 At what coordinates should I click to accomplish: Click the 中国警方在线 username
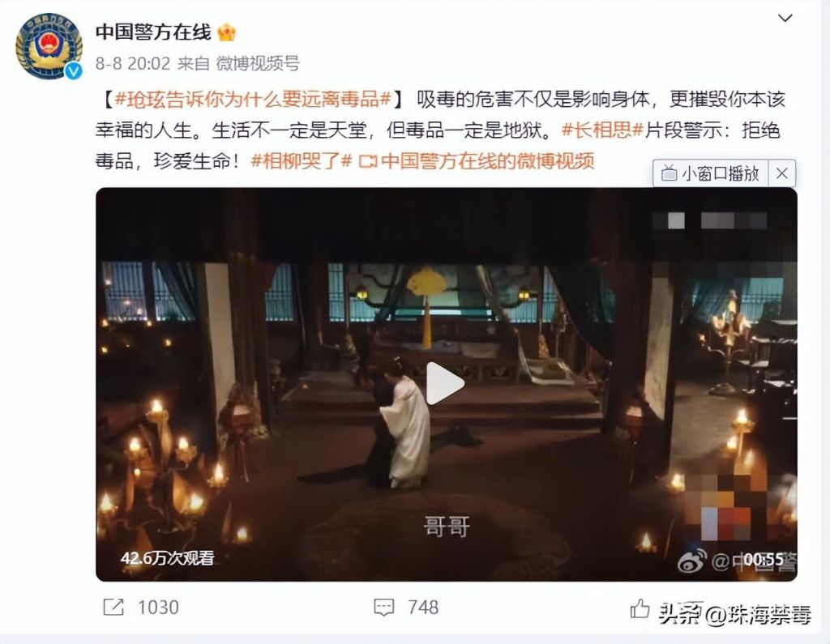[x=153, y=32]
